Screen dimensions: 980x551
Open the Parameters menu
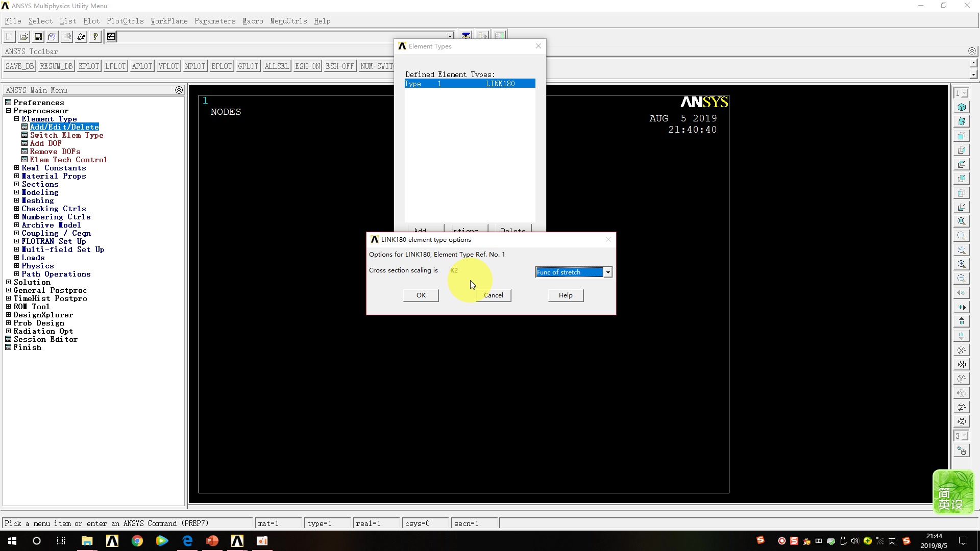215,21
